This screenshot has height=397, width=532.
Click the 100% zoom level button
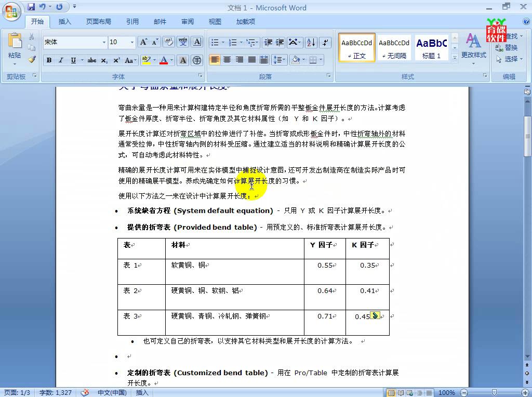click(446, 393)
